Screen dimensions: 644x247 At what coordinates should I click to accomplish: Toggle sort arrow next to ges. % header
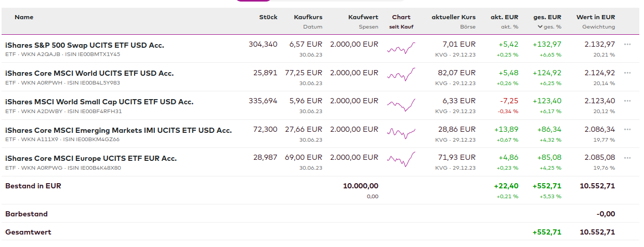click(x=541, y=26)
